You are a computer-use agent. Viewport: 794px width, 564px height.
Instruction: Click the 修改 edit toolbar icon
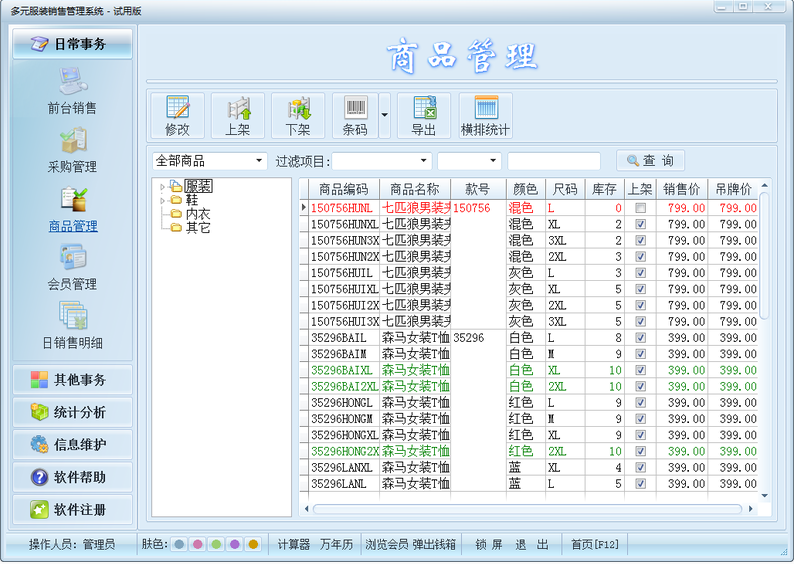point(177,115)
